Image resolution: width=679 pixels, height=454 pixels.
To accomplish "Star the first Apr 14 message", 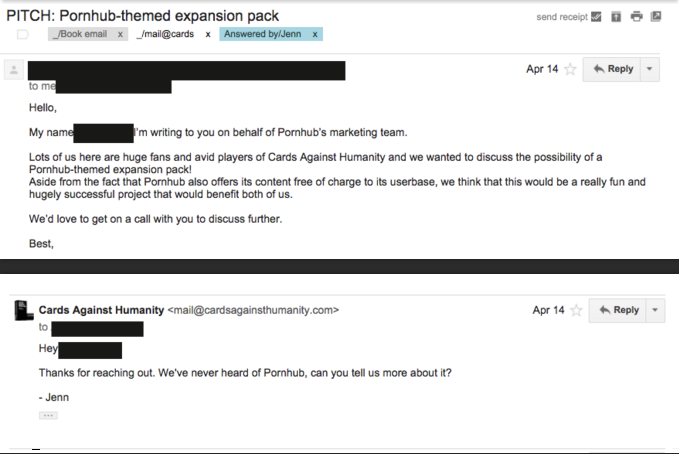I will click(570, 69).
